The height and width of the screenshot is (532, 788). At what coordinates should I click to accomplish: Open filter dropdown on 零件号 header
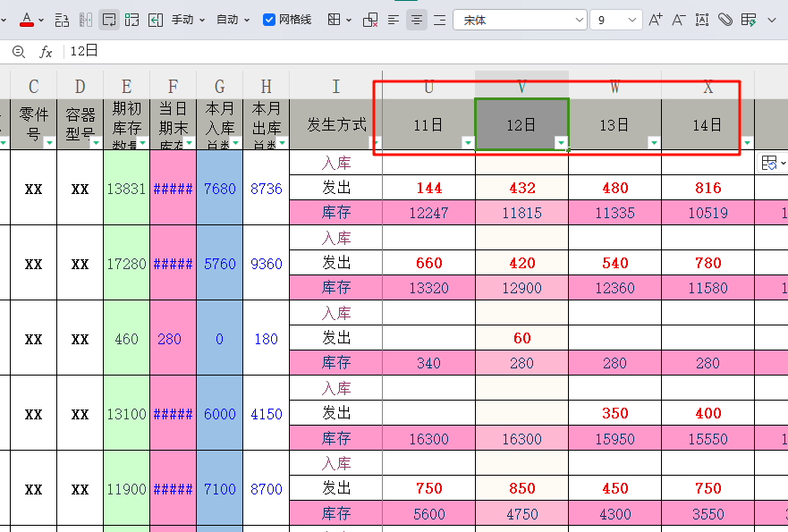pos(49,143)
